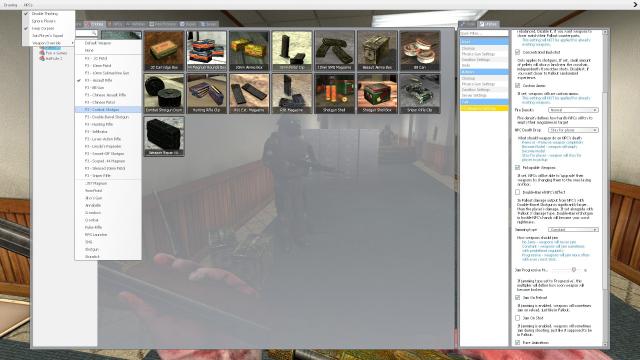Select the 10mm Ammo Box spawn icon

click(x=249, y=51)
